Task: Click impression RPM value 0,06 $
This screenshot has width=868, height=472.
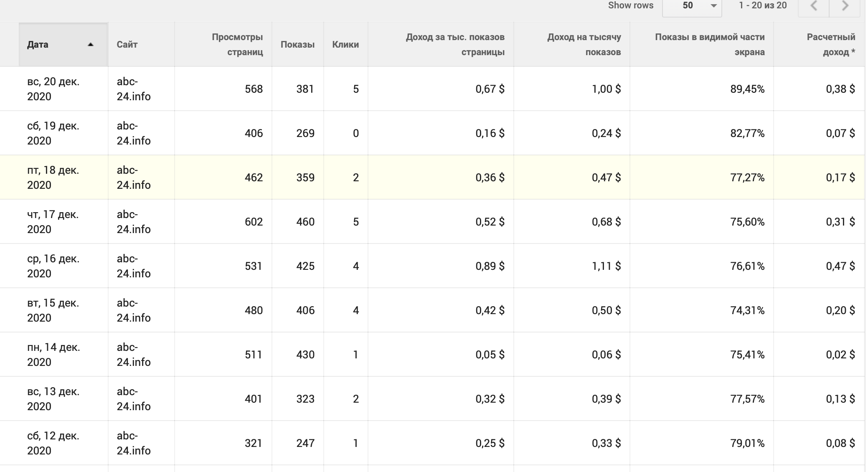Action: pyautogui.click(x=606, y=355)
